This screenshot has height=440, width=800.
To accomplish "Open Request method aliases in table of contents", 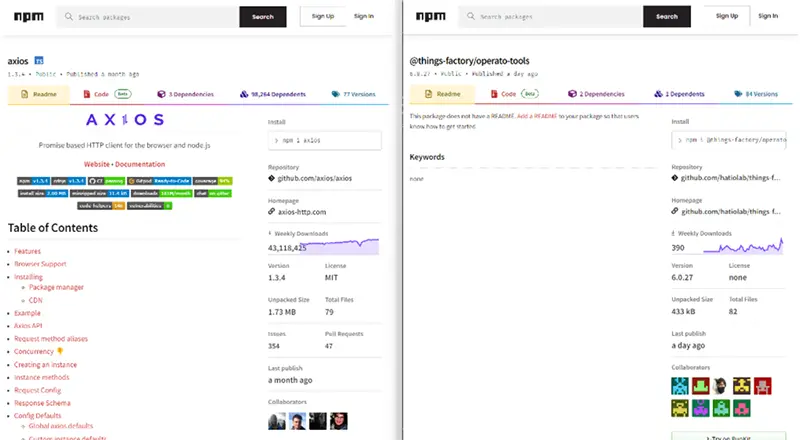I will pyautogui.click(x=51, y=339).
